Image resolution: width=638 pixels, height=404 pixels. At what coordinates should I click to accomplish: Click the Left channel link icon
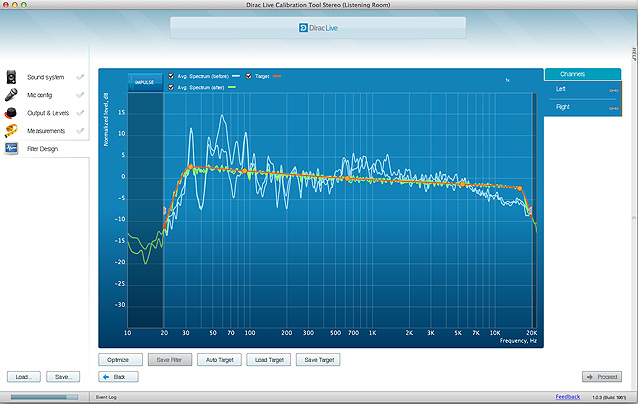[x=614, y=90]
